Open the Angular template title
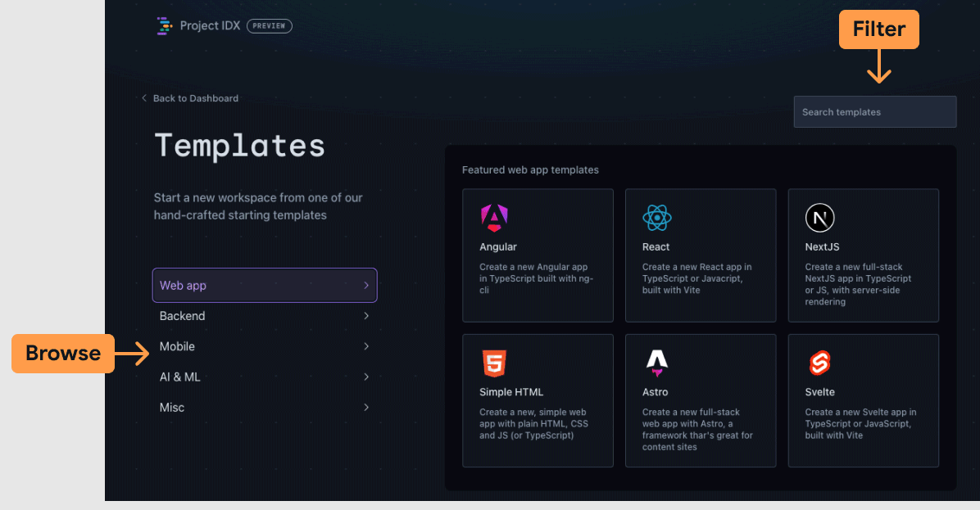Image resolution: width=980 pixels, height=510 pixels. 498,246
